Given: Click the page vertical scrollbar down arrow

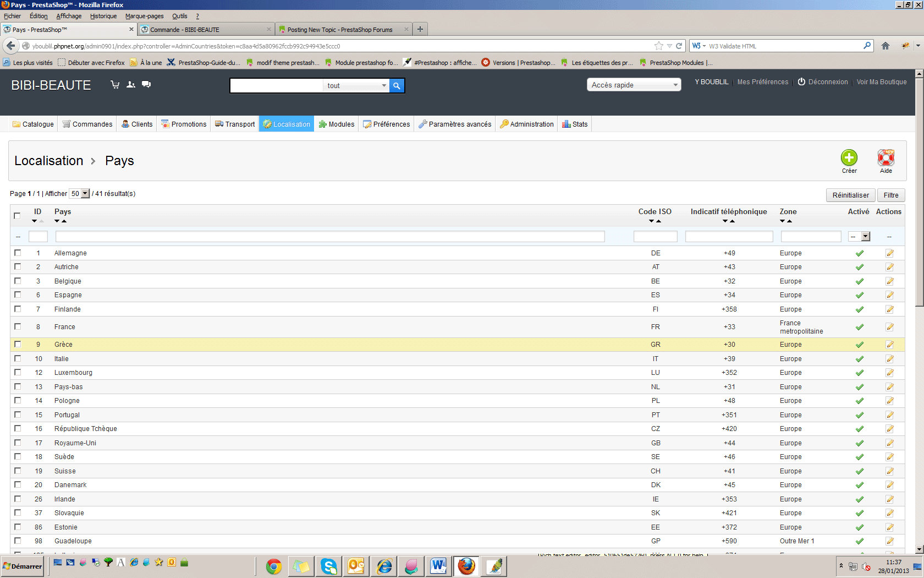Looking at the screenshot, I should coord(919,549).
